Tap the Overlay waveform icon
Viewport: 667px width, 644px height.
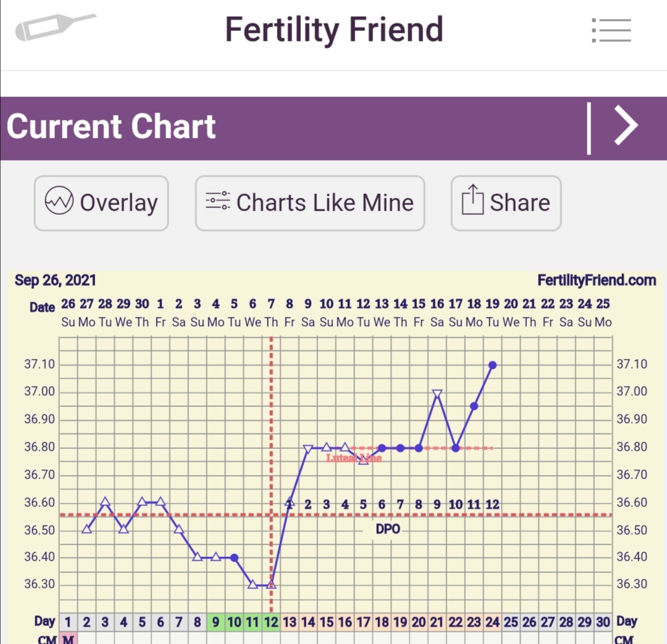click(60, 201)
